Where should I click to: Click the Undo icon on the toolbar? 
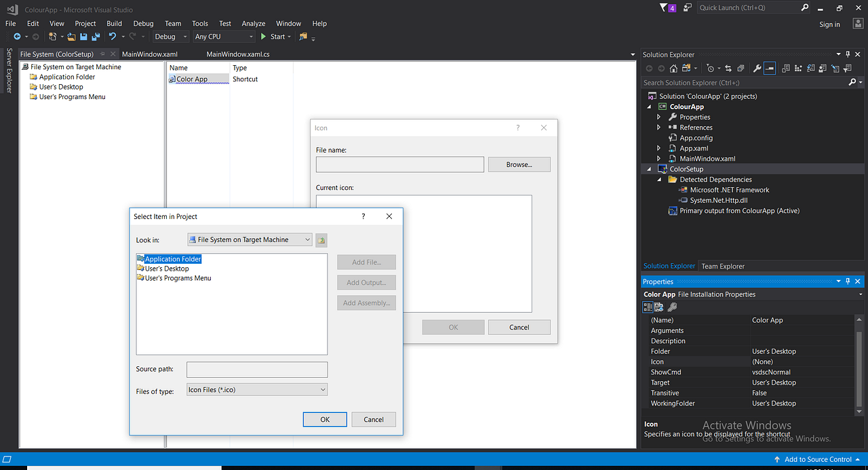[x=113, y=37]
